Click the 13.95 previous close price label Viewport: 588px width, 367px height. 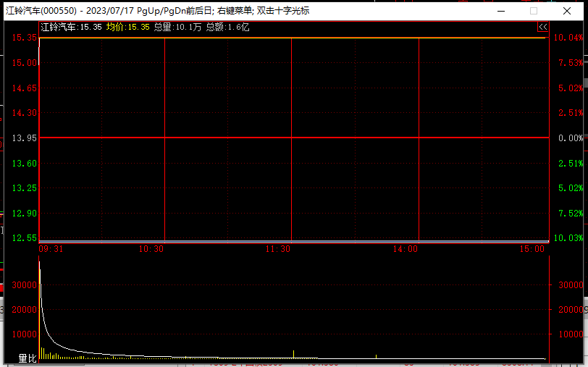click(25, 138)
